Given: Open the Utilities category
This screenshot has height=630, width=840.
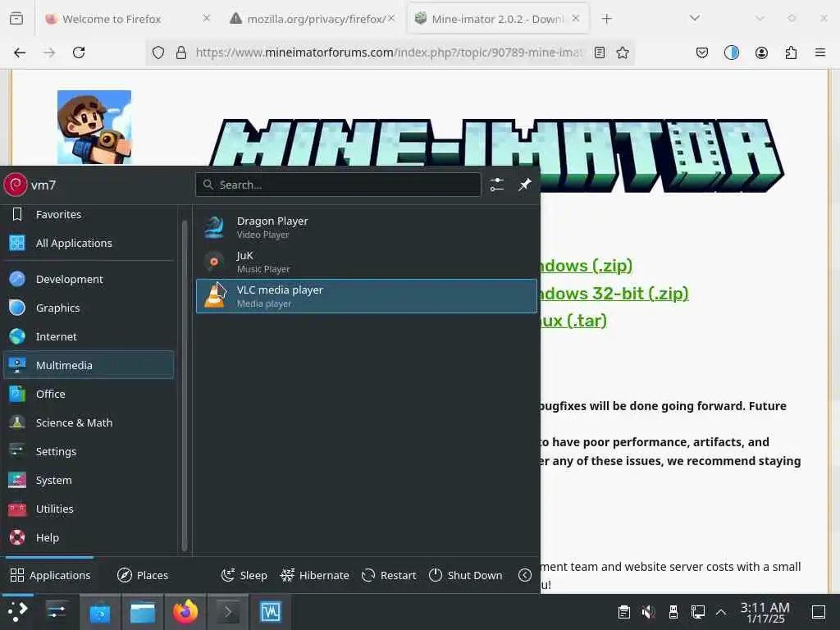Looking at the screenshot, I should click(x=89, y=509).
